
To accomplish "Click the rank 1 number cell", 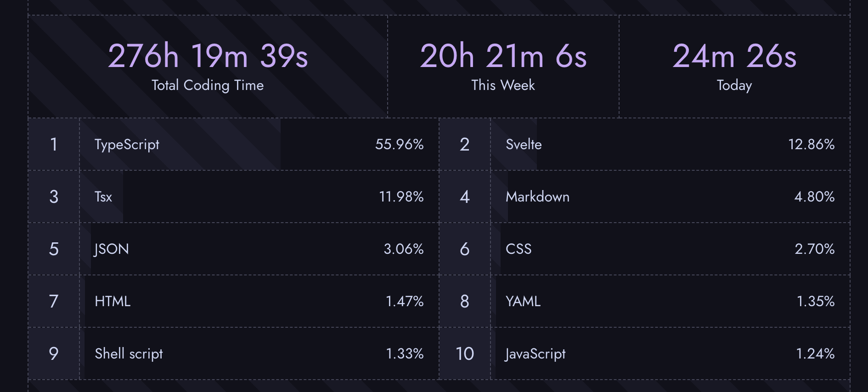I will coord(54,145).
